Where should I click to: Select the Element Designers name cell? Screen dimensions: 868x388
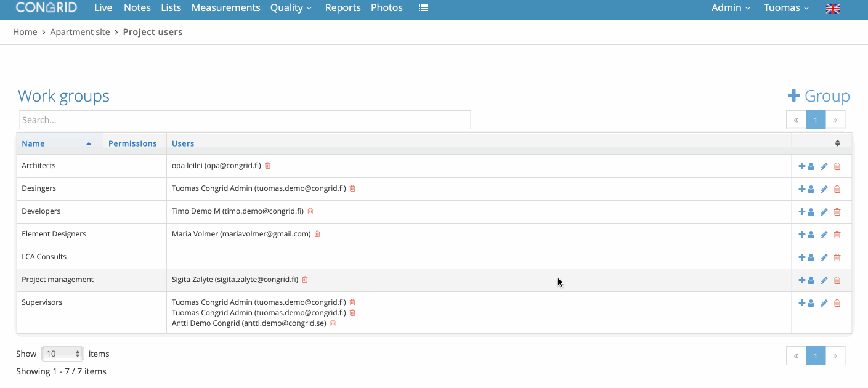click(x=60, y=234)
